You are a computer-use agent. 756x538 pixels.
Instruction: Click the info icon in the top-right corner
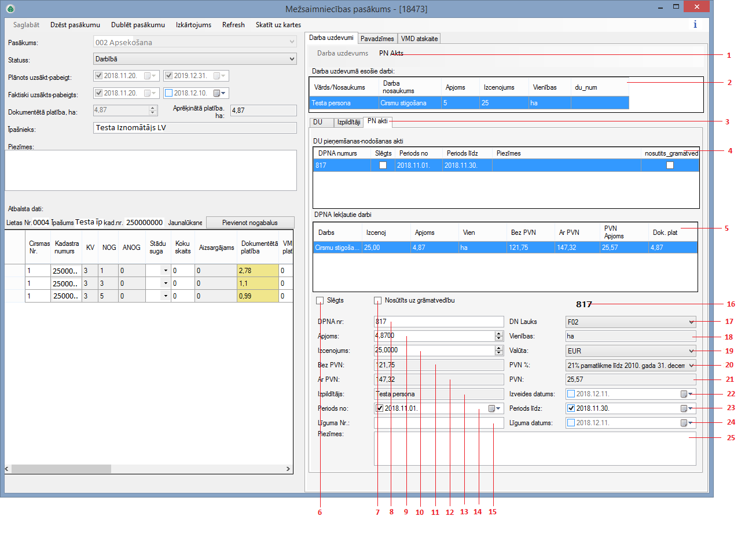(695, 24)
